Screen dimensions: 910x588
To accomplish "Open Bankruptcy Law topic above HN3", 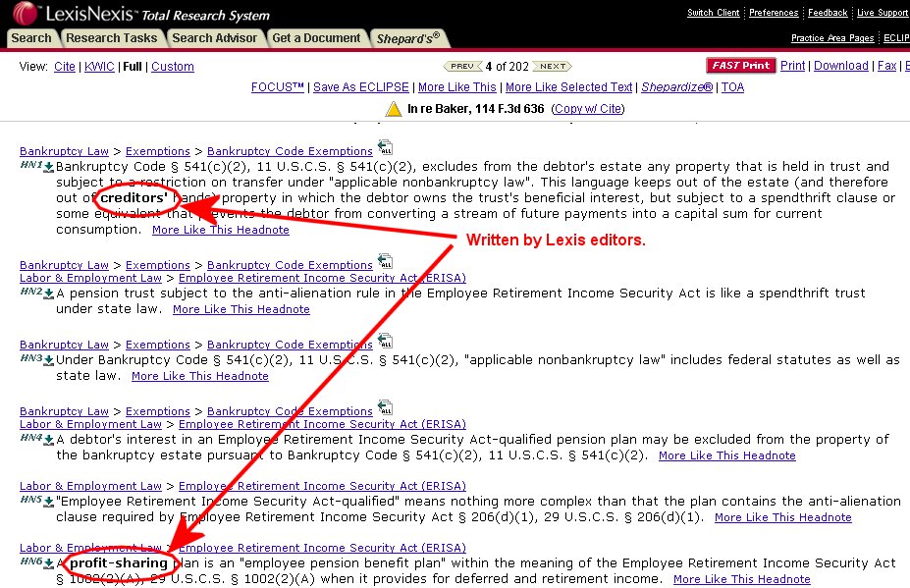I will tap(64, 345).
